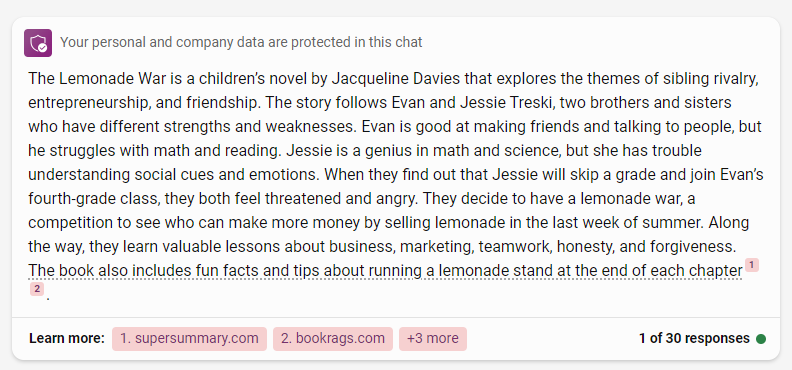Open the supersummary.com source link

(189, 339)
